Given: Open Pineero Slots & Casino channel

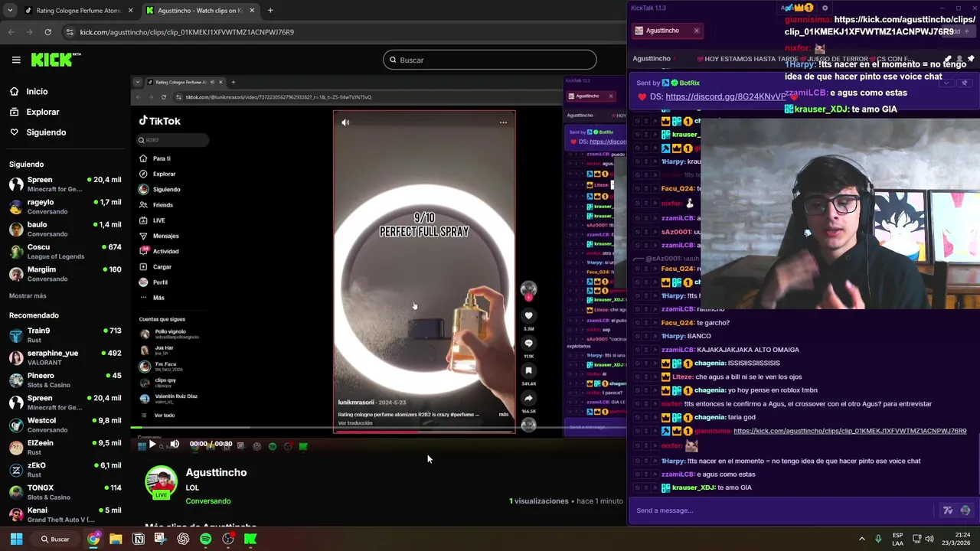Looking at the screenshot, I should tap(65, 380).
